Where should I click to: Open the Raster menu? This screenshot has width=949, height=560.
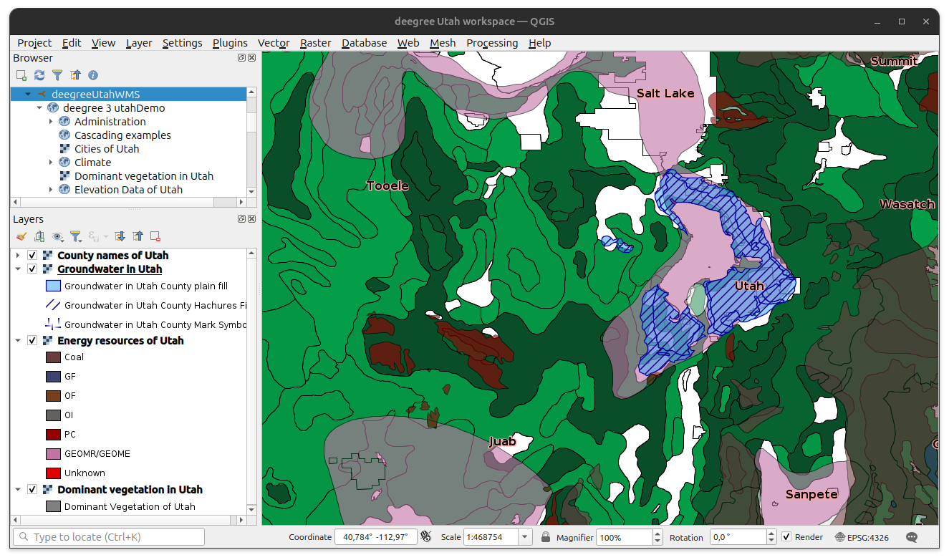[x=315, y=43]
